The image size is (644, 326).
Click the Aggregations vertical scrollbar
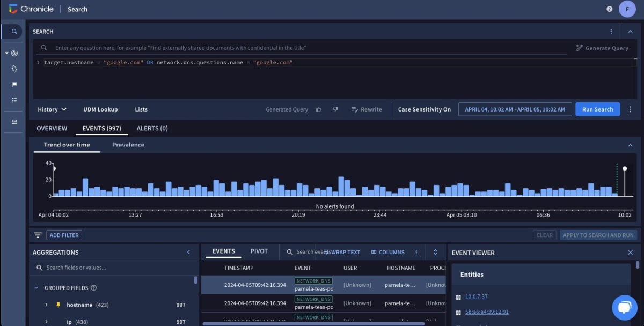pyautogui.click(x=195, y=280)
